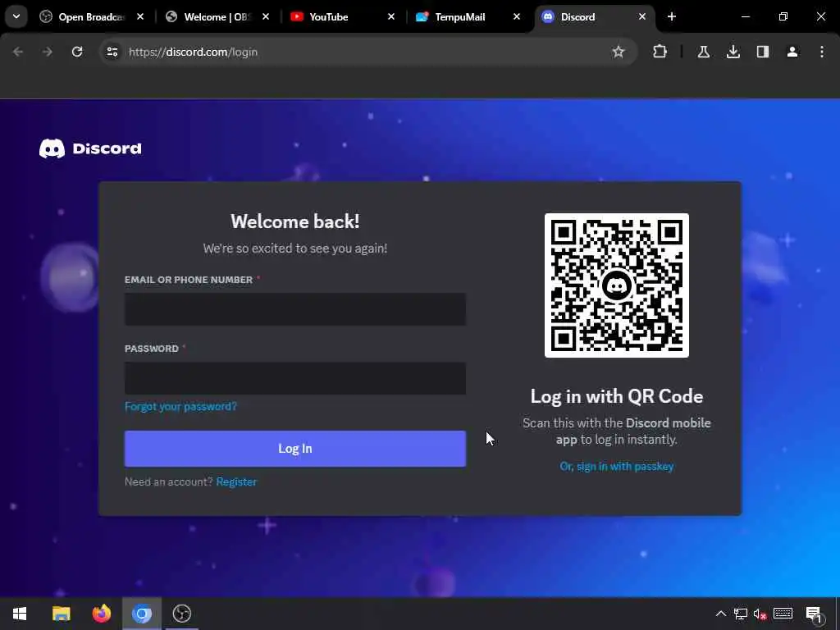840x630 pixels.
Task: Click the Discord login QR code
Action: coord(617,285)
